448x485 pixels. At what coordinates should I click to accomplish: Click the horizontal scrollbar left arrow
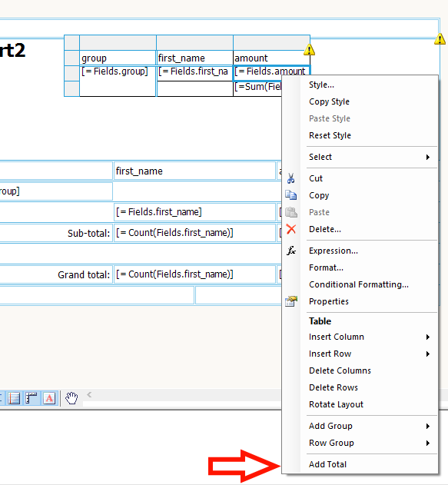[x=89, y=394]
